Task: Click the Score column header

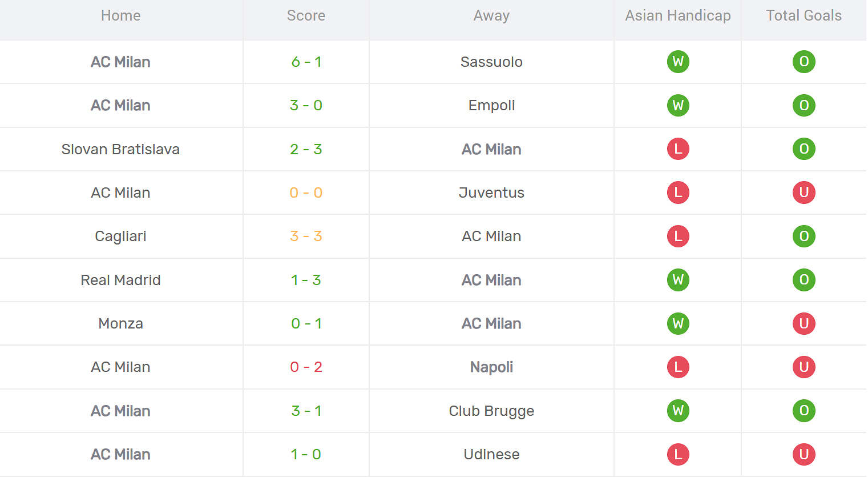Action: [x=306, y=16]
